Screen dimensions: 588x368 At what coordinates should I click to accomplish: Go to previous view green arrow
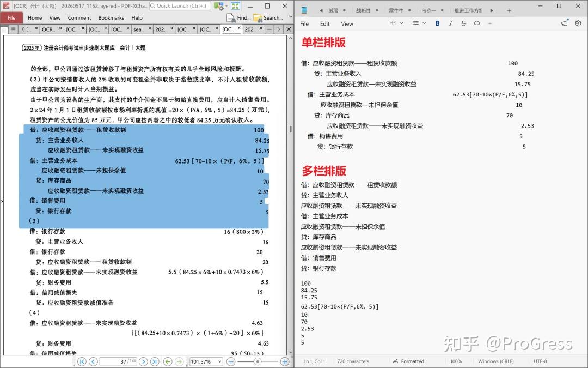[168, 361]
